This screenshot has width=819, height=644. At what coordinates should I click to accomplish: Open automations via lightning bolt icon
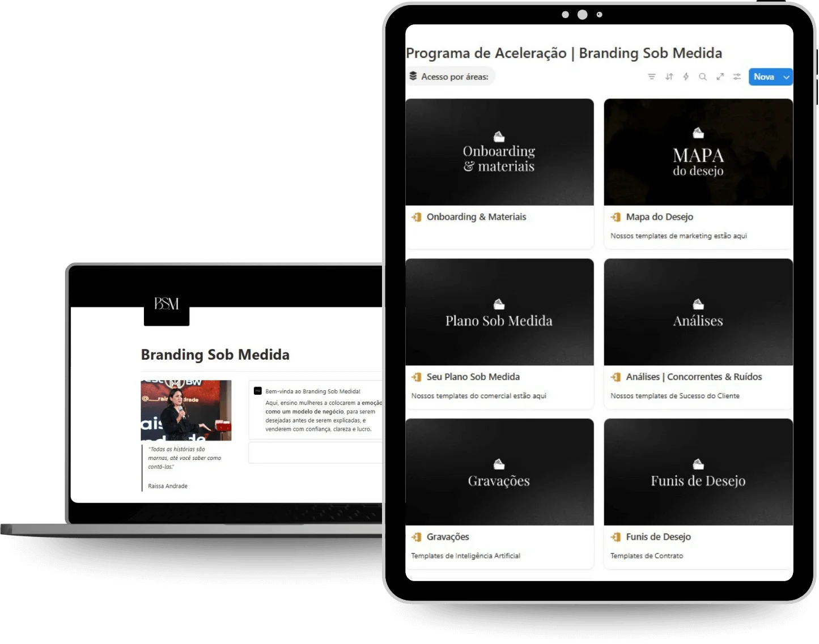tap(686, 77)
